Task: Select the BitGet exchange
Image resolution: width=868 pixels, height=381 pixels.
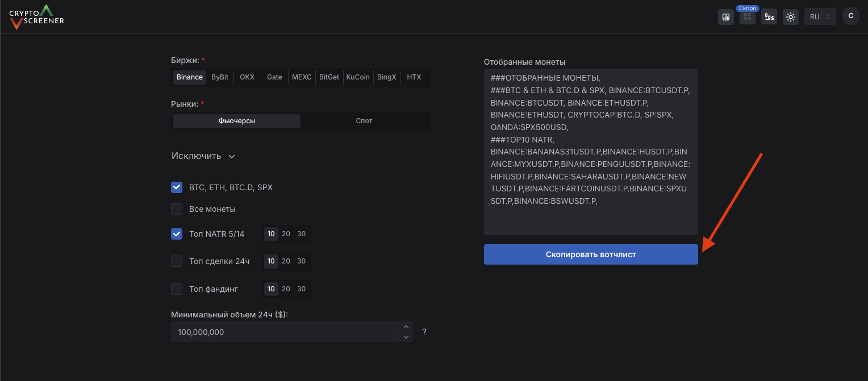Action: coord(329,77)
